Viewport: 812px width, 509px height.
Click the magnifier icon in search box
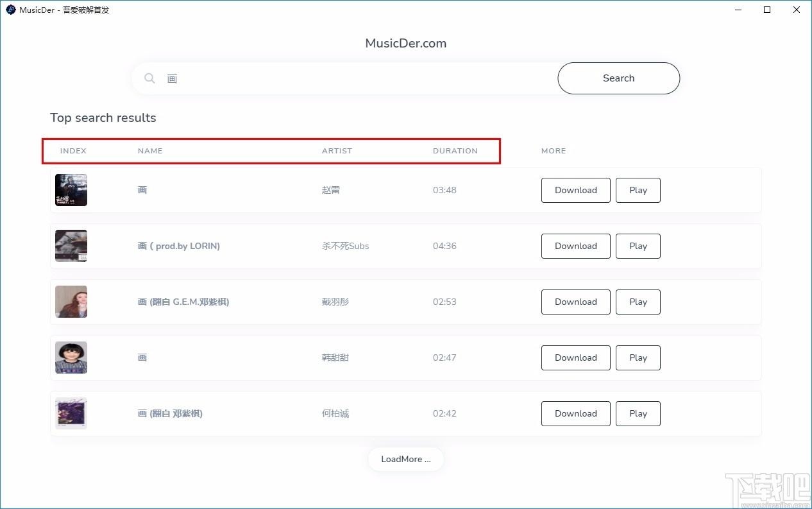point(149,78)
